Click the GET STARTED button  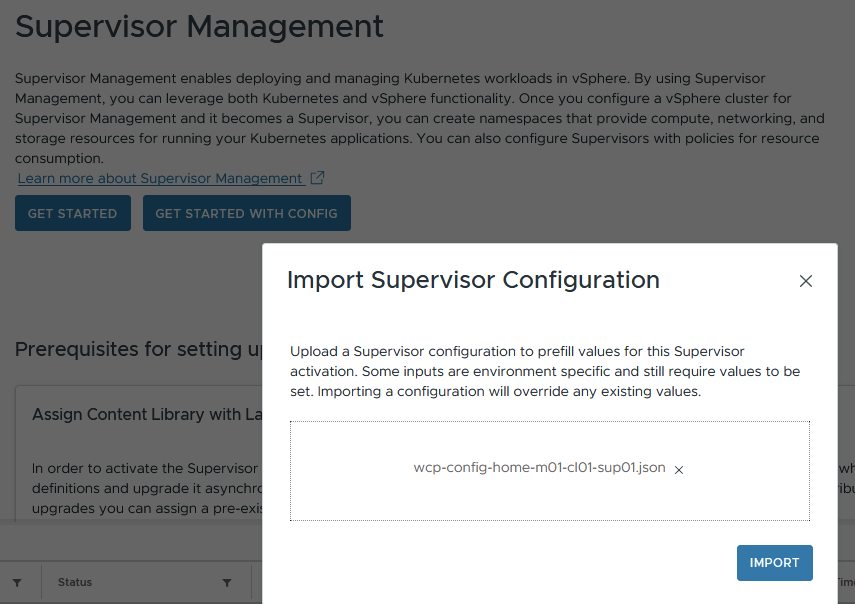pos(72,213)
